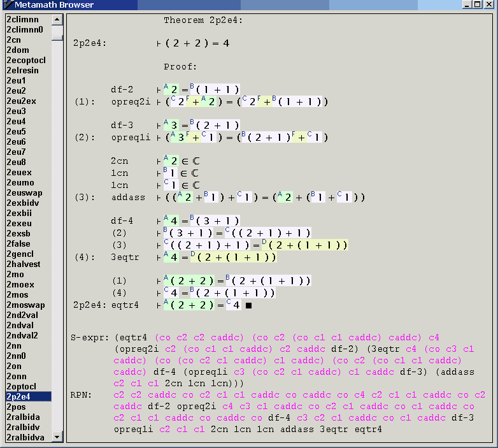
Task: Select 2moswap in the theorem list
Action: (x=25, y=305)
